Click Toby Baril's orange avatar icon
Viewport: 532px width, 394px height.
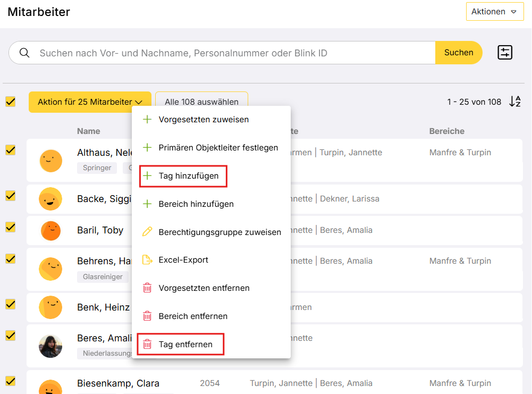(x=50, y=231)
